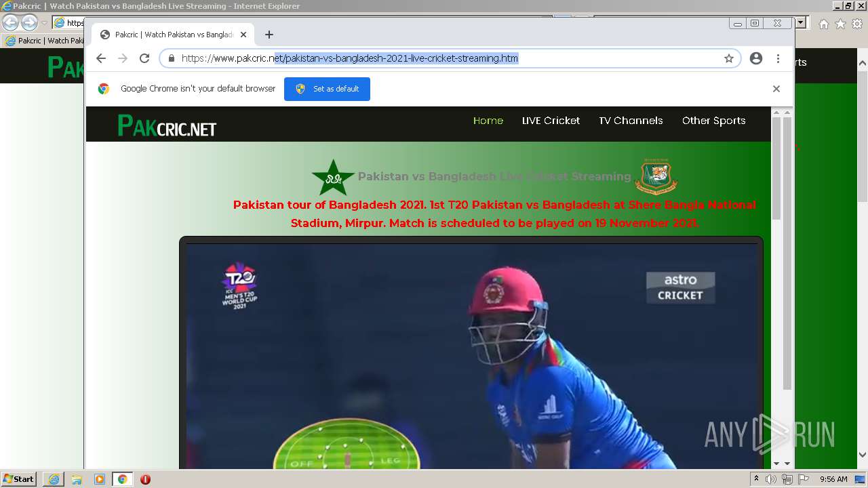Click the 9:56 AM taskbar clock
868x488 pixels.
coord(833,479)
